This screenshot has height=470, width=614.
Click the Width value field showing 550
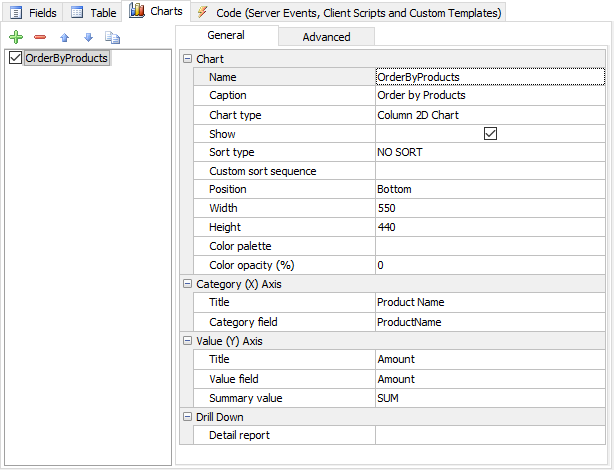pyautogui.click(x=489, y=209)
